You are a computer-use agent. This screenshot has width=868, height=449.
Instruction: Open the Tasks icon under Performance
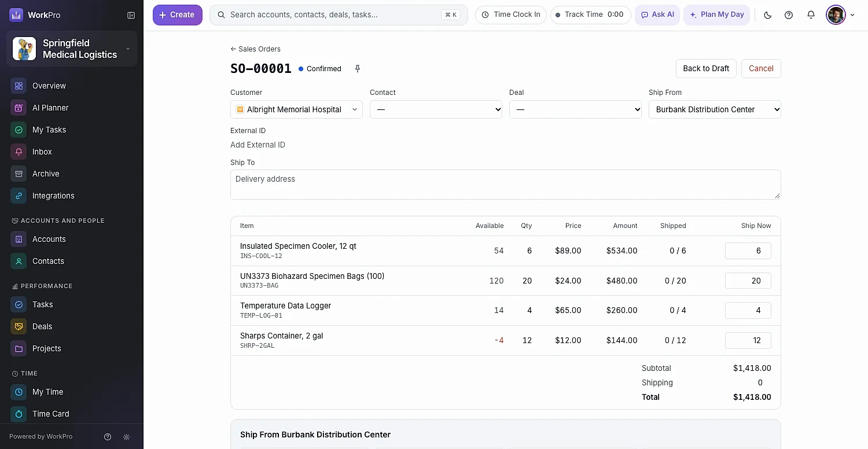(x=19, y=304)
